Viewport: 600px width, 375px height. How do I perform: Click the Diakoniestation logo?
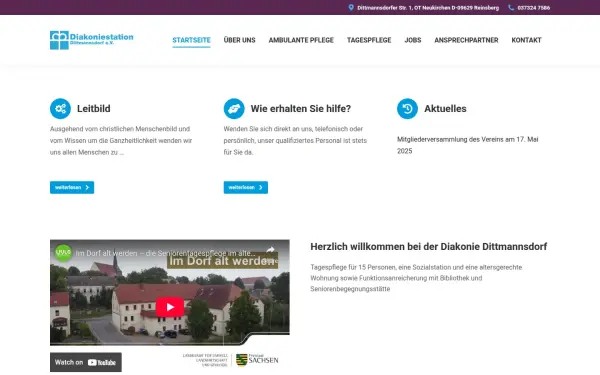click(92, 40)
